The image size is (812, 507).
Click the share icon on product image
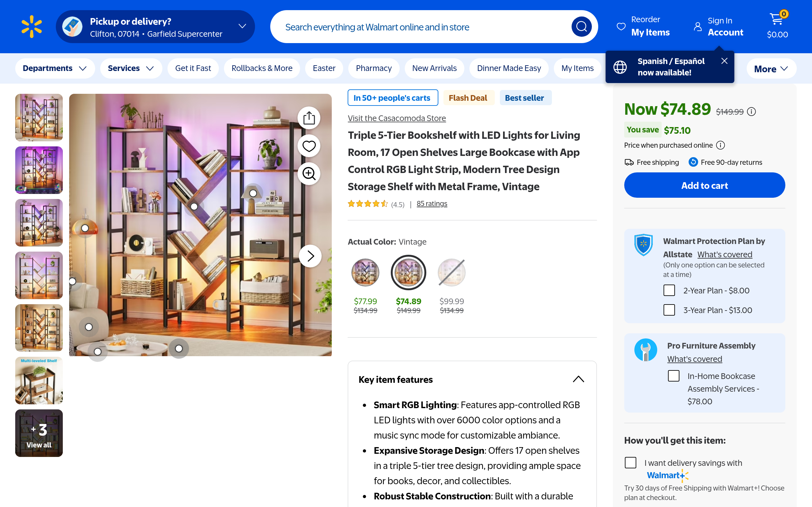click(x=309, y=118)
